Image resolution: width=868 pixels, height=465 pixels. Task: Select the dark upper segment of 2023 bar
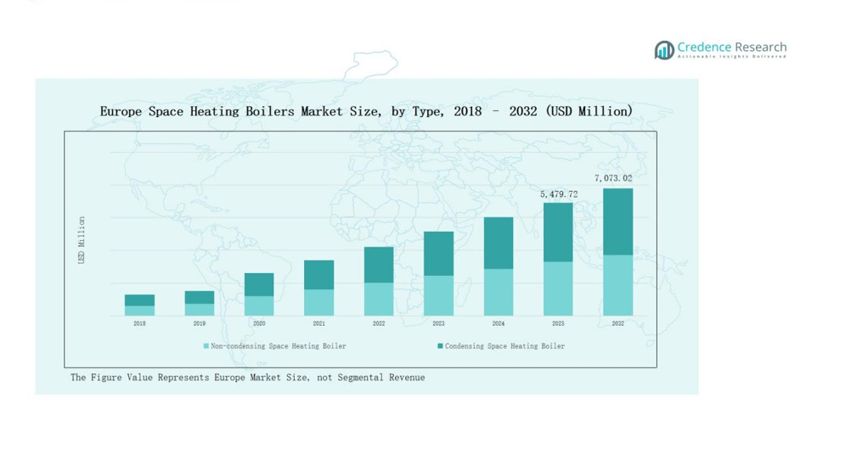click(438, 253)
